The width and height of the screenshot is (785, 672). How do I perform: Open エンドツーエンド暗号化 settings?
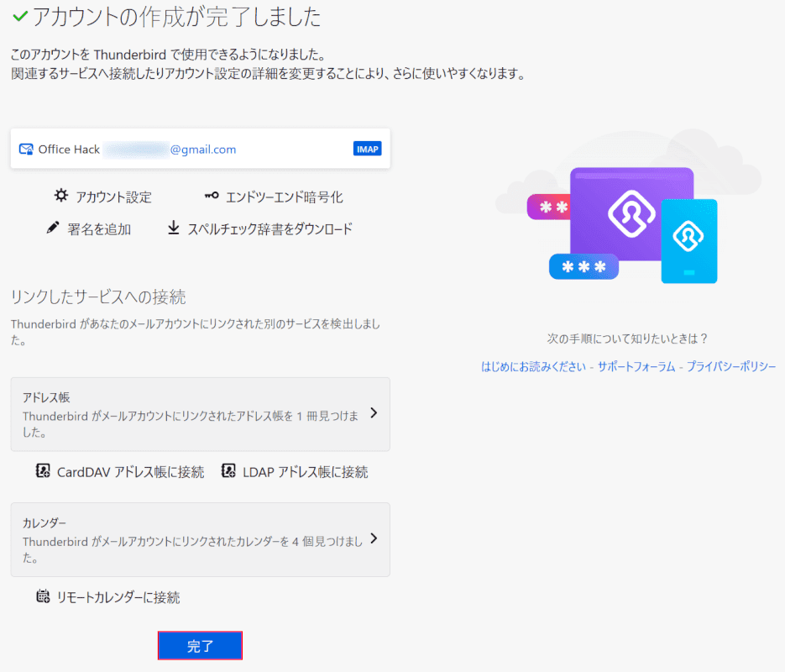pos(285,197)
